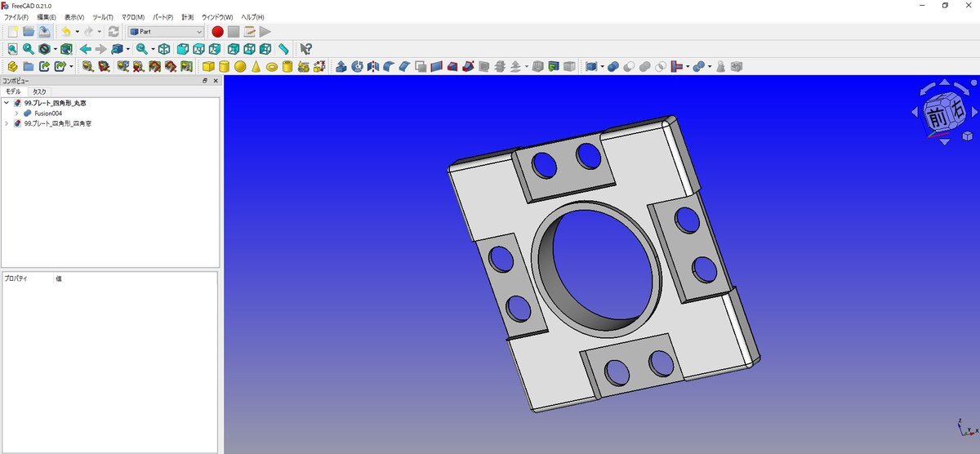The width and height of the screenshot is (980, 454).
Task: Expand the 99.プレート_四角形_四角窓 document node
Action: [7, 123]
